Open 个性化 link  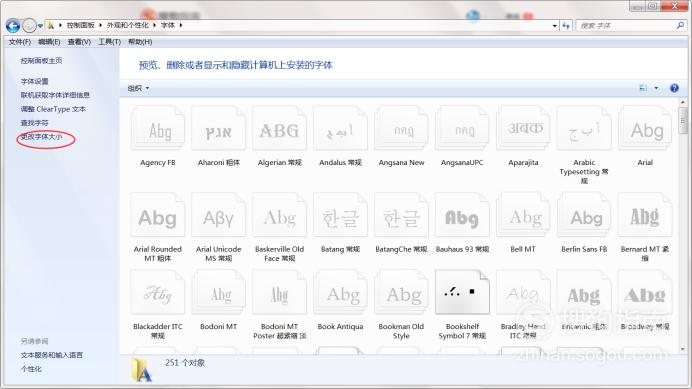coord(31,369)
